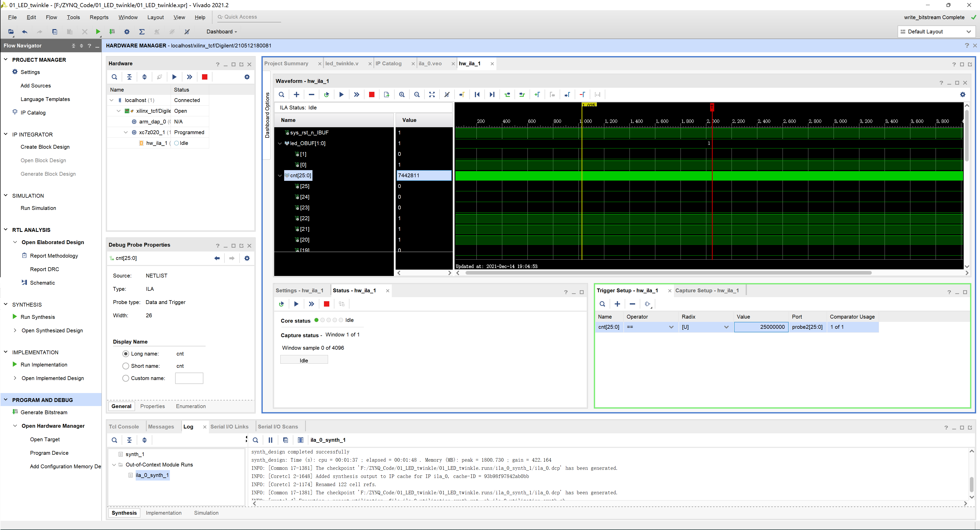
Task: Select the Short name radio button
Action: (x=125, y=366)
